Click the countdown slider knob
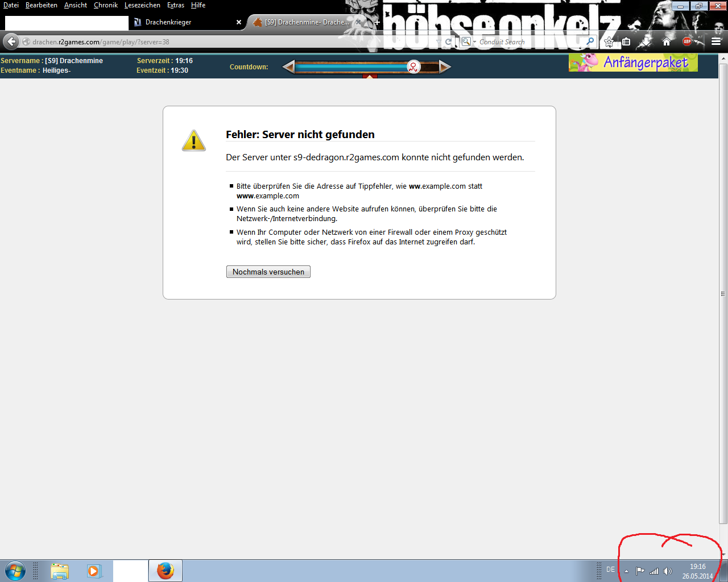The width and height of the screenshot is (728, 582). (x=413, y=67)
